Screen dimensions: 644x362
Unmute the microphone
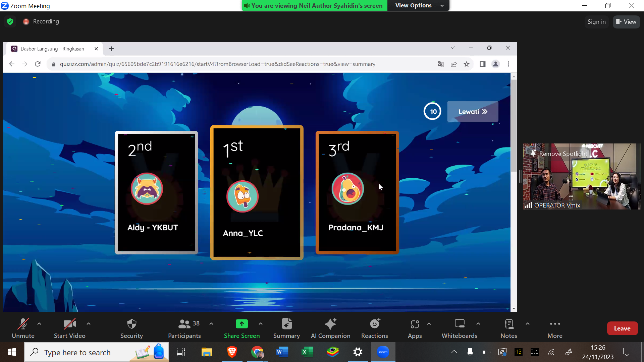pos(23,324)
